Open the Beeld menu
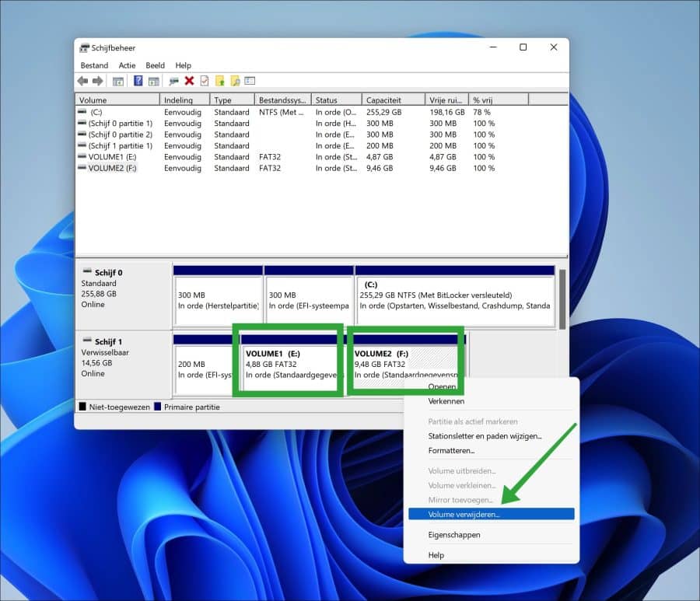 point(156,65)
